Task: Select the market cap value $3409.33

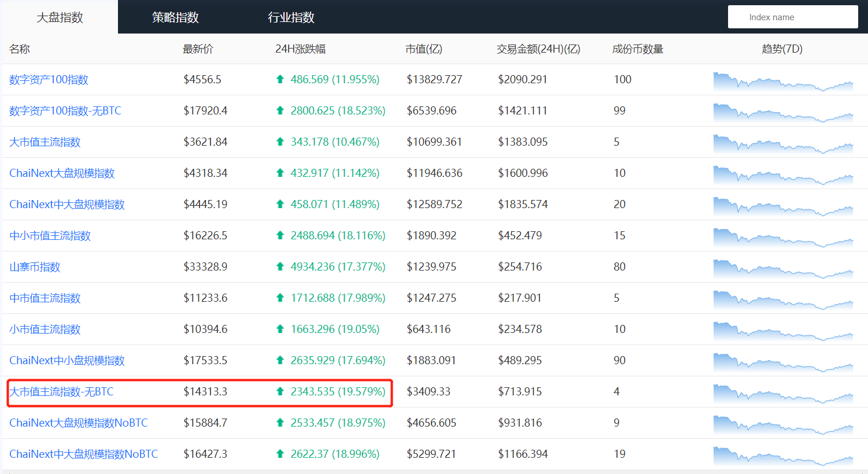Action: (429, 392)
